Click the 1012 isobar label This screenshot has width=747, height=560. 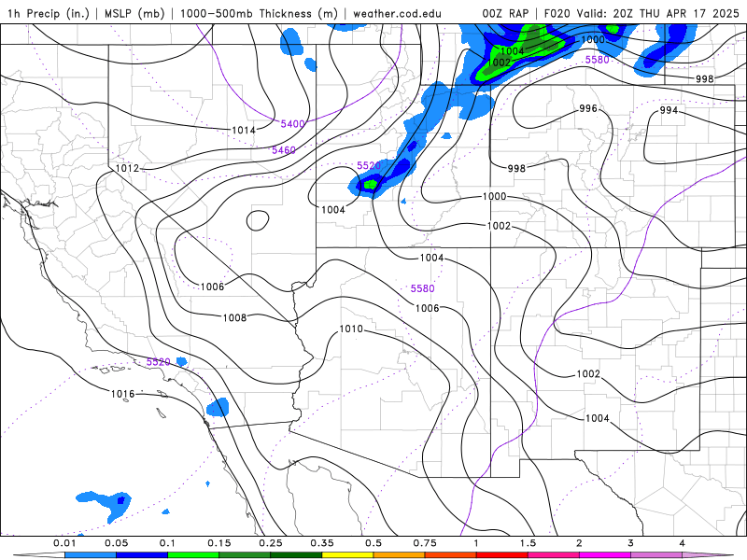click(127, 168)
